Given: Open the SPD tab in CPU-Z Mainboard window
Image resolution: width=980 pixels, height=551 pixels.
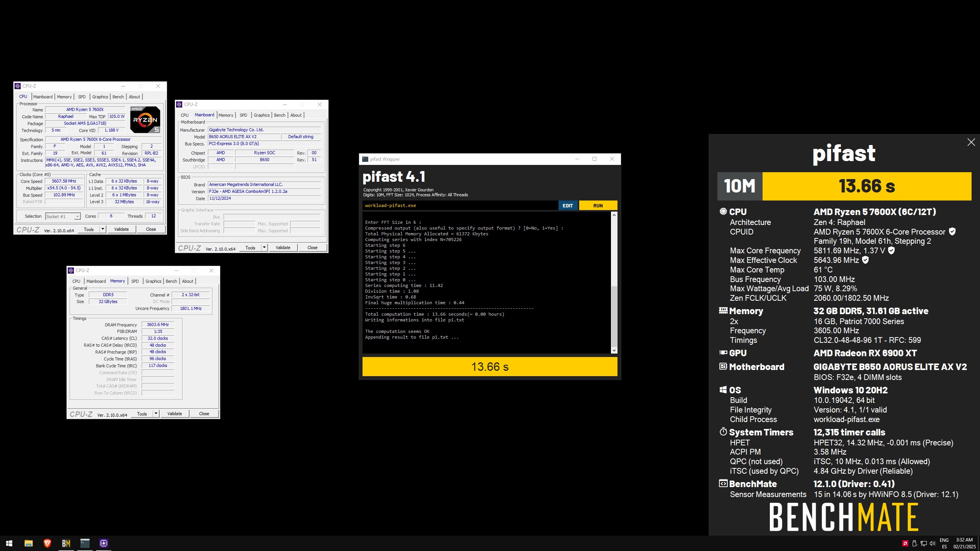Looking at the screenshot, I should pyautogui.click(x=243, y=115).
